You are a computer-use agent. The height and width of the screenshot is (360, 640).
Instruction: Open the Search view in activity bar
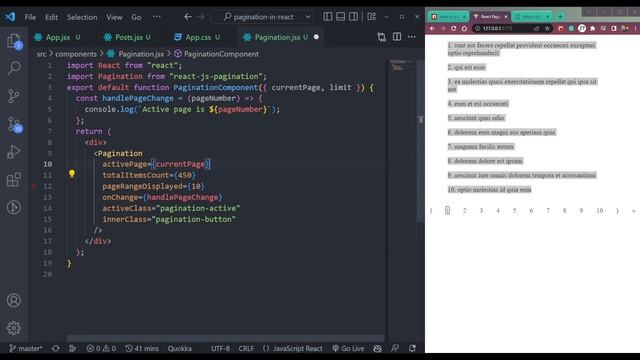(x=14, y=68)
